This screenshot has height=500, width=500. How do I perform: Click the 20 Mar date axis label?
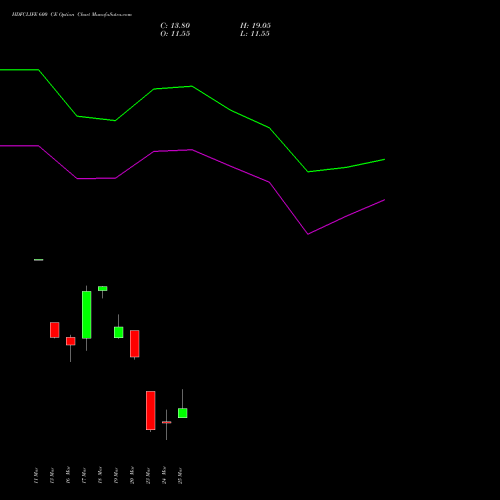(x=132, y=475)
